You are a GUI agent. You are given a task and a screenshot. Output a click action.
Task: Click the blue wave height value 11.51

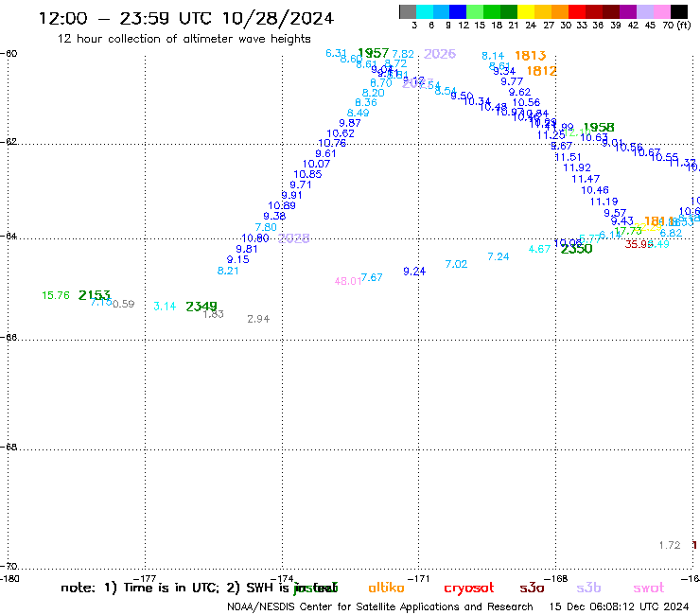[568, 157]
